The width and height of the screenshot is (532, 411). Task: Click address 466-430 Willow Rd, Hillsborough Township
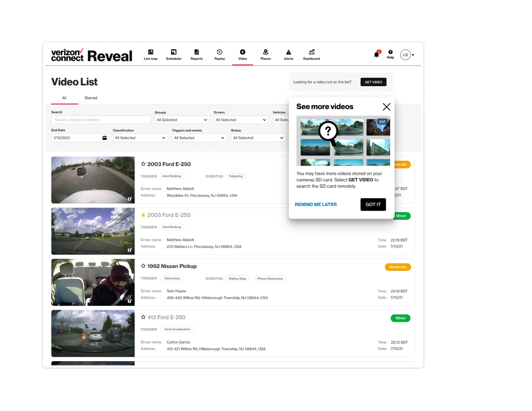pos(217,298)
